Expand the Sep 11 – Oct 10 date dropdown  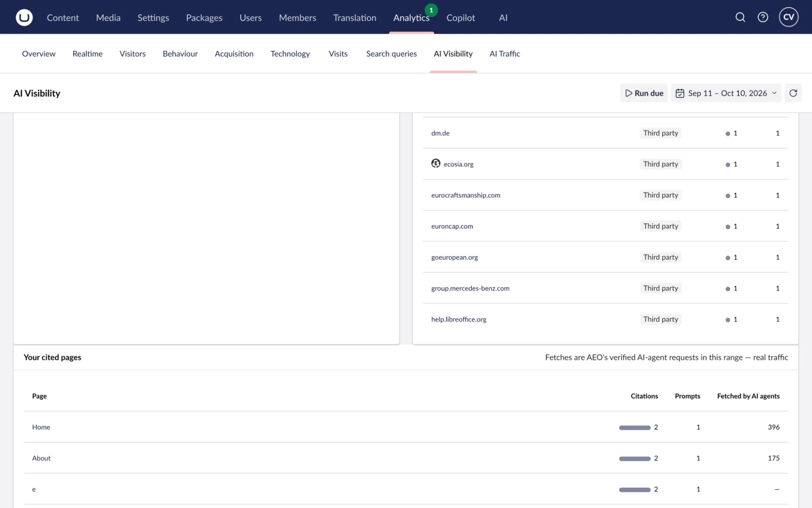(726, 93)
